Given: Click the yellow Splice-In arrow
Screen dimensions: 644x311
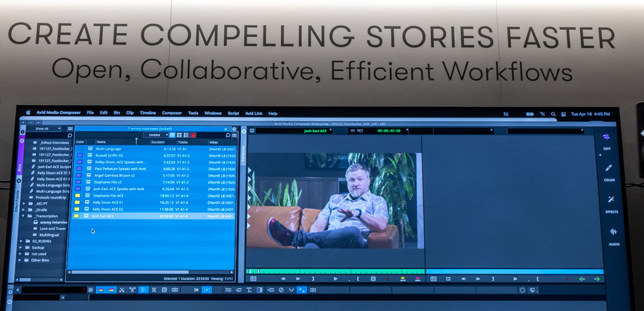Looking at the screenshot, I should (402, 278).
